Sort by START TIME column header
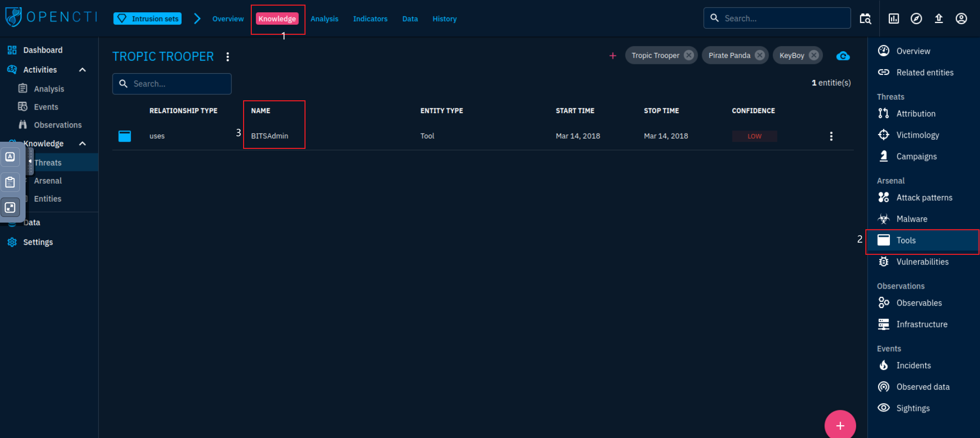 575,111
